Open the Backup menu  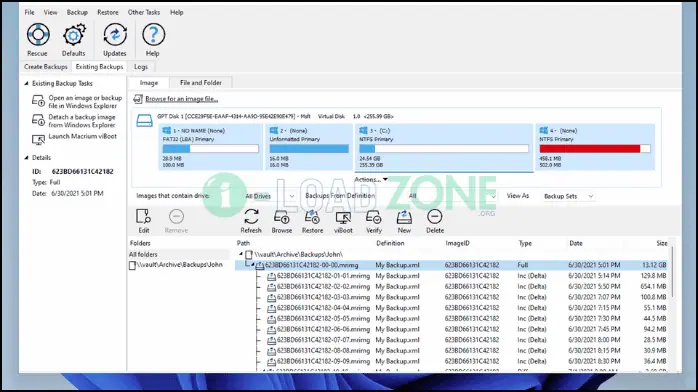click(x=77, y=12)
